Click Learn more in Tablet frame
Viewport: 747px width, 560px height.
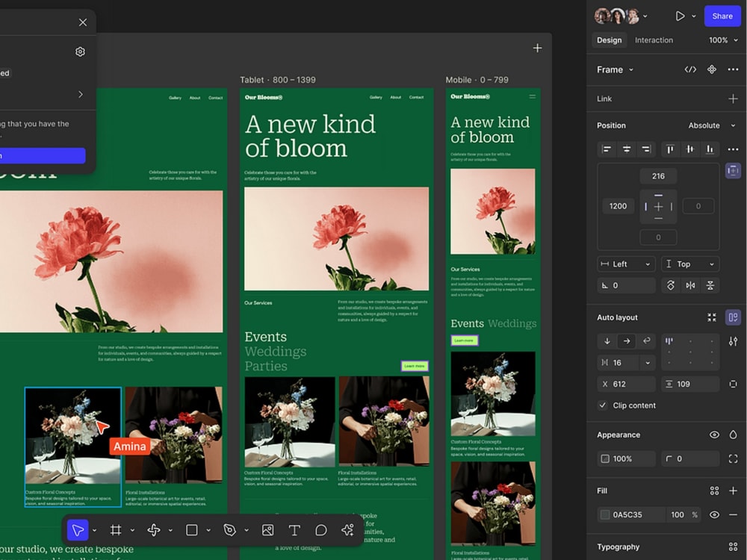pos(415,366)
